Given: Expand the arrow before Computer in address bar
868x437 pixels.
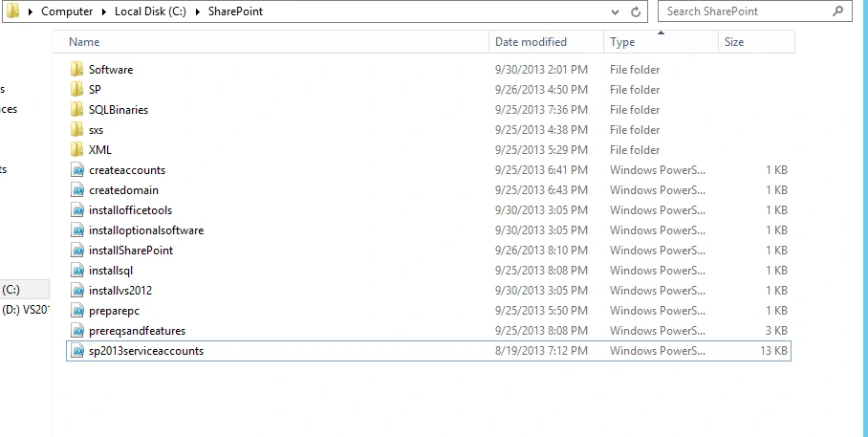Looking at the screenshot, I should tap(31, 11).
